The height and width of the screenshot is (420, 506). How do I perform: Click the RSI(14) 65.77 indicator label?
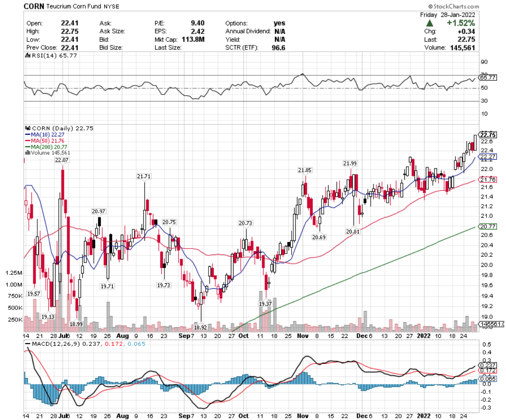(54, 55)
